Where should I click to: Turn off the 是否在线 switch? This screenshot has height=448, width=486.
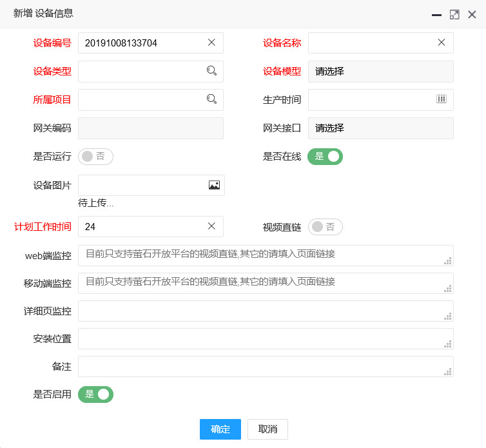[325, 156]
